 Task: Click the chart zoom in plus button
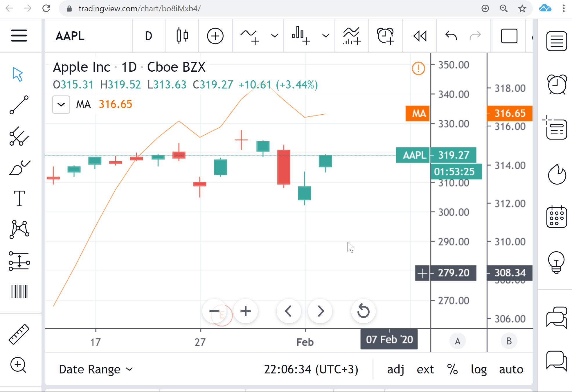tap(246, 311)
